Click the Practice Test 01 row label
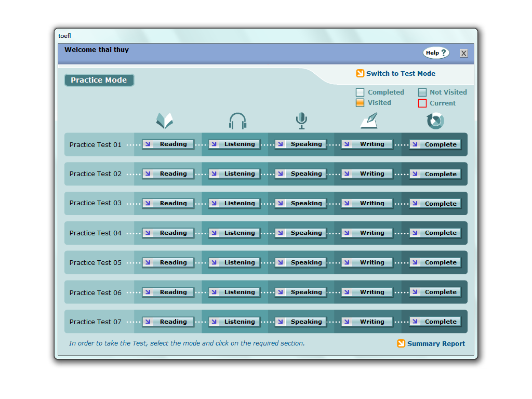Viewport: 532px width, 399px height. (96, 145)
